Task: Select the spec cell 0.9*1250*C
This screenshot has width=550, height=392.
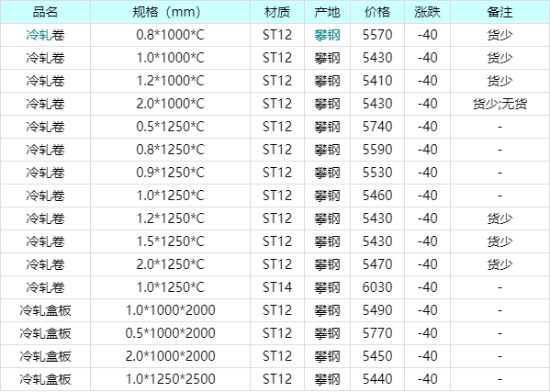Action: pos(170,173)
